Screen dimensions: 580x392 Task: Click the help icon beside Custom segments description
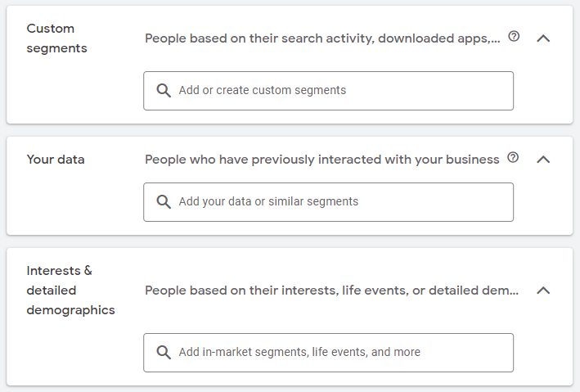click(x=514, y=36)
